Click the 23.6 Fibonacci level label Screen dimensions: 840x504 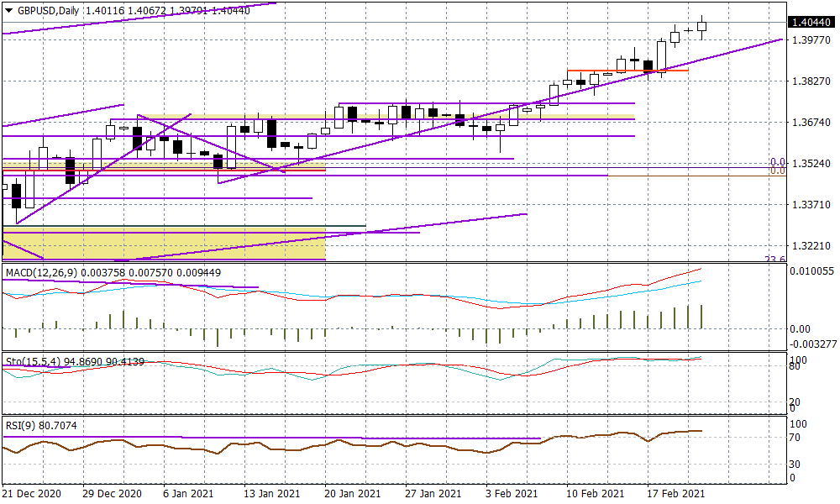pos(775,259)
